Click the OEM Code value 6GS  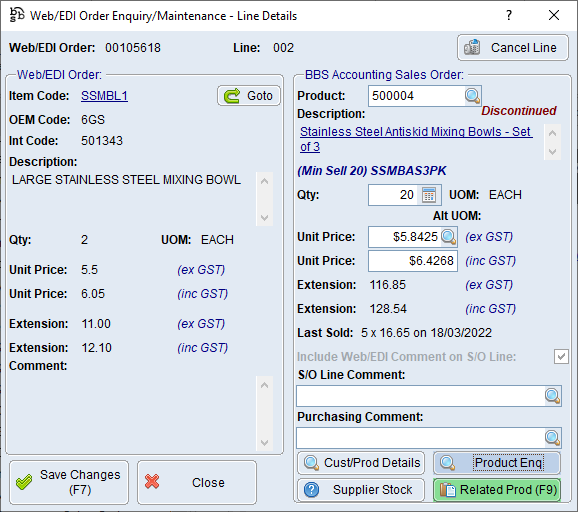click(93, 120)
